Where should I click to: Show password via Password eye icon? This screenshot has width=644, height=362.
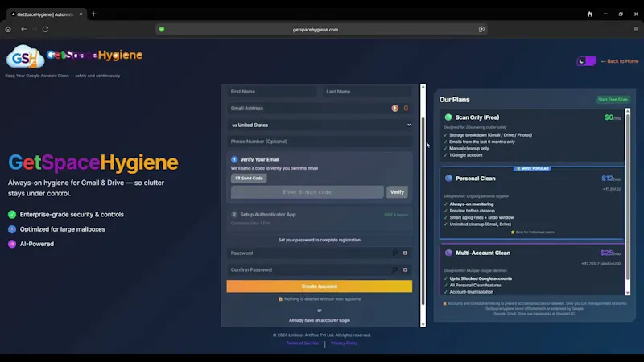[x=405, y=253]
